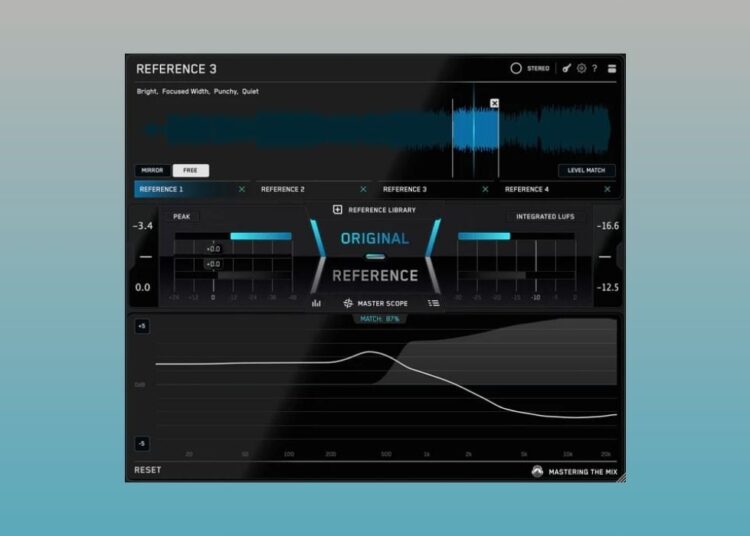Click the Mastering The Mix logo icon

tap(537, 471)
